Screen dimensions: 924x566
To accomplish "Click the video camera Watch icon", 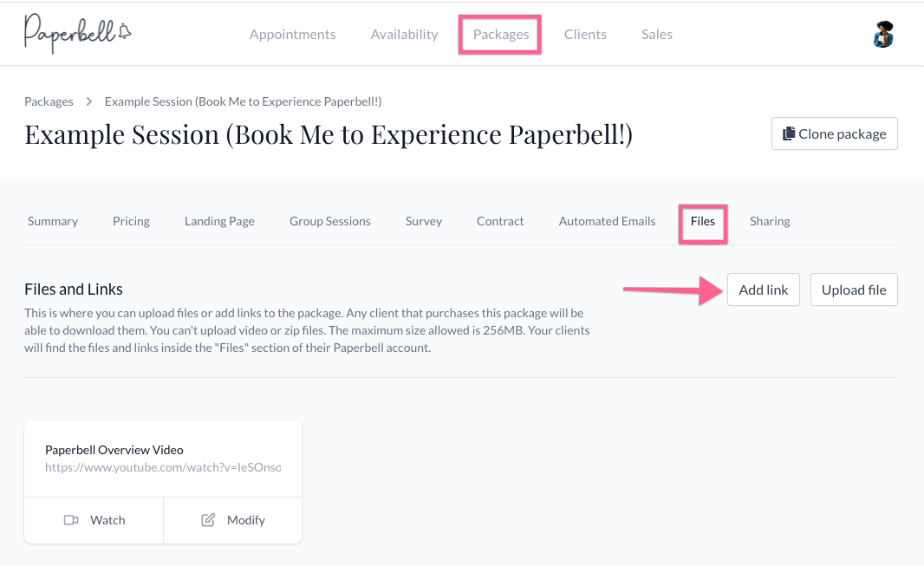I will (x=71, y=520).
